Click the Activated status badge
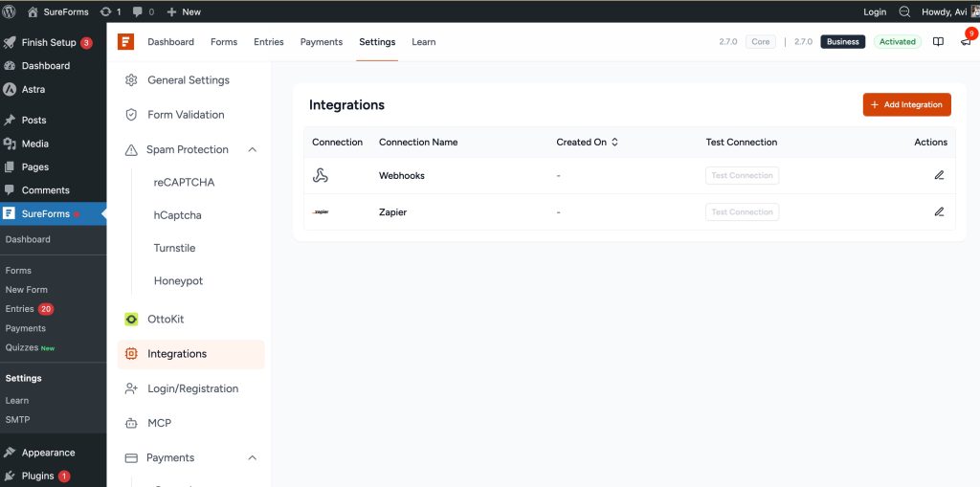 (x=898, y=42)
